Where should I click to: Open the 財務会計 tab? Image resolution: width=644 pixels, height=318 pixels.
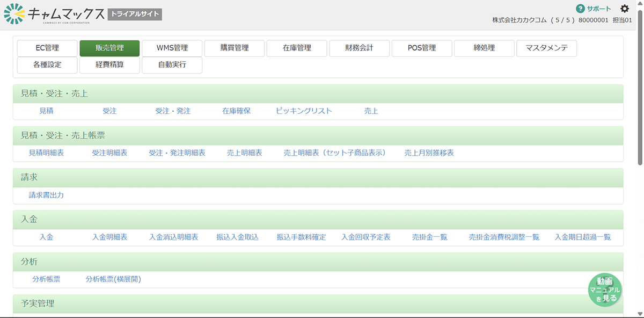tap(359, 48)
